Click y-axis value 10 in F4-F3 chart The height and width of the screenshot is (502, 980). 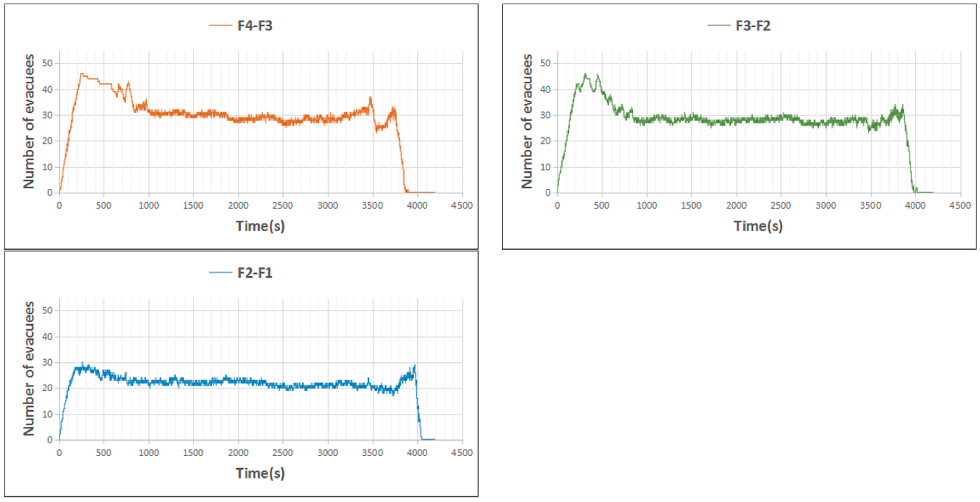coord(47,167)
